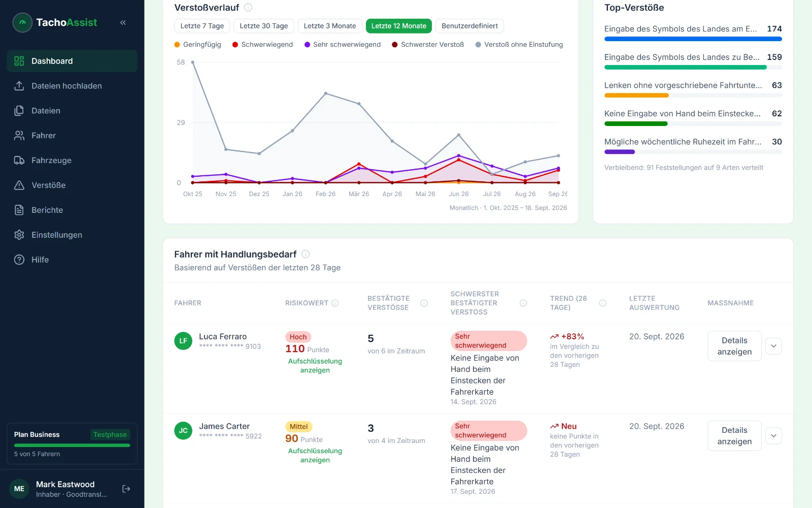Click the Okt 25 data point at 58
This screenshot has height=508, width=812.
pos(193,62)
